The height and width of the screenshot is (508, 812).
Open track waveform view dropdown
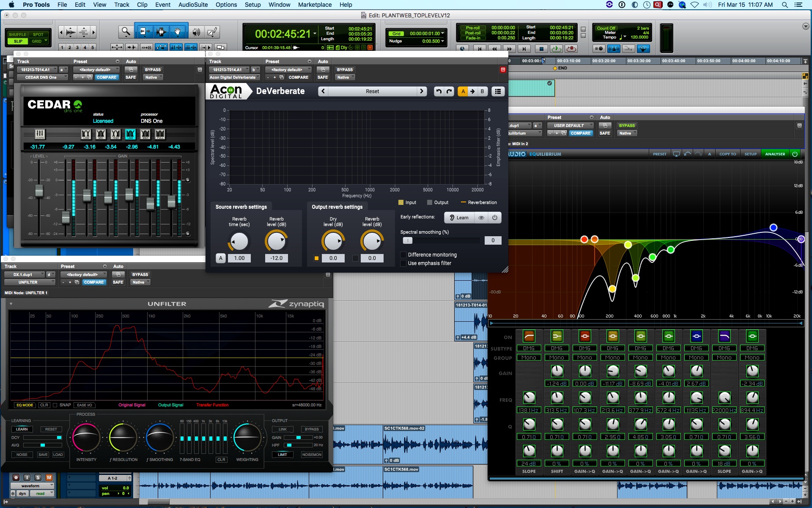click(x=32, y=486)
